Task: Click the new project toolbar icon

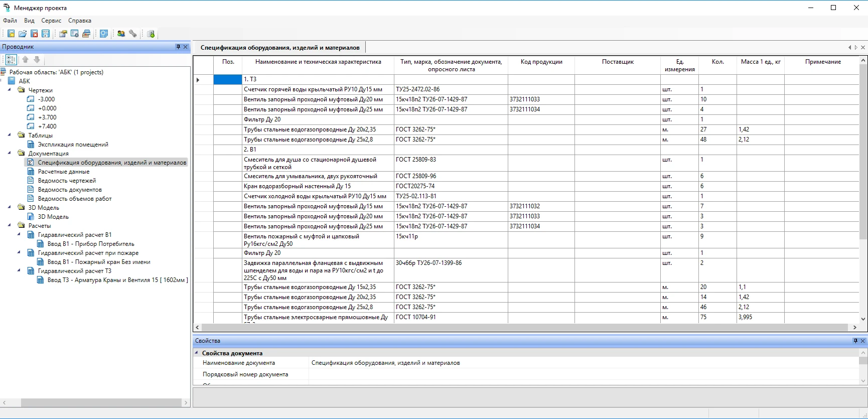Action: (x=11, y=34)
